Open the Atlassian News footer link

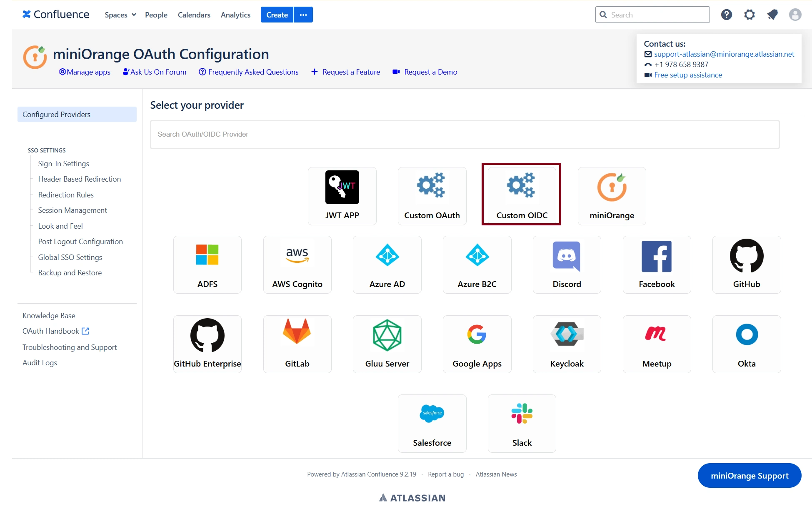click(x=496, y=474)
